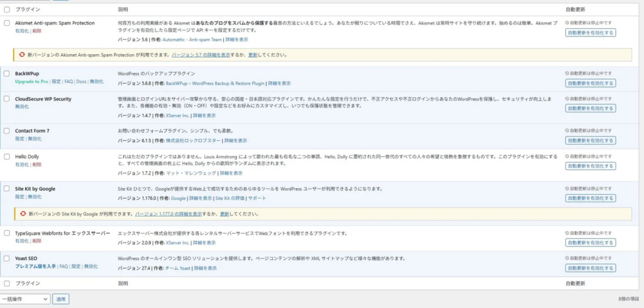Select the BackWPup plugin checkbox
This screenshot has width=644, height=308.
[x=7, y=74]
